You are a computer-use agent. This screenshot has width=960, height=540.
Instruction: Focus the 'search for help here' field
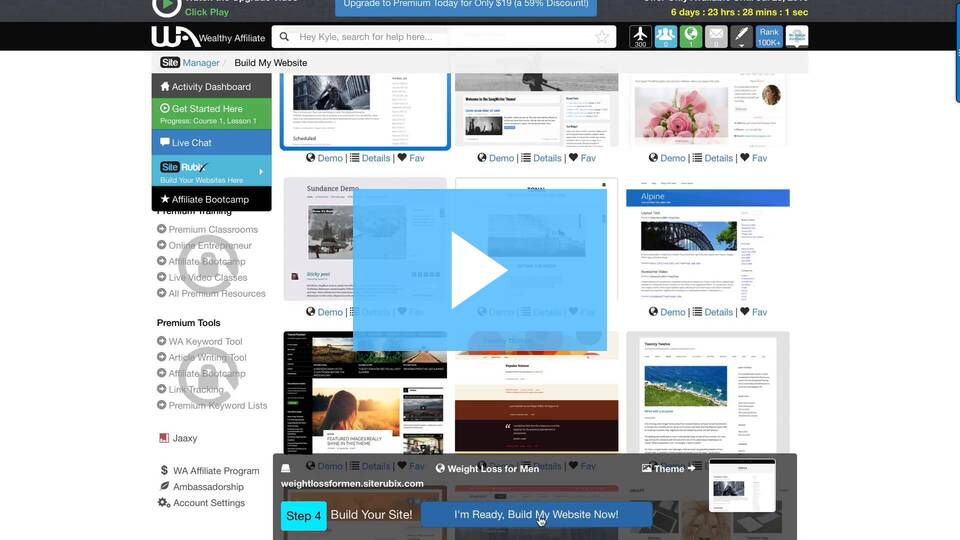coord(444,37)
